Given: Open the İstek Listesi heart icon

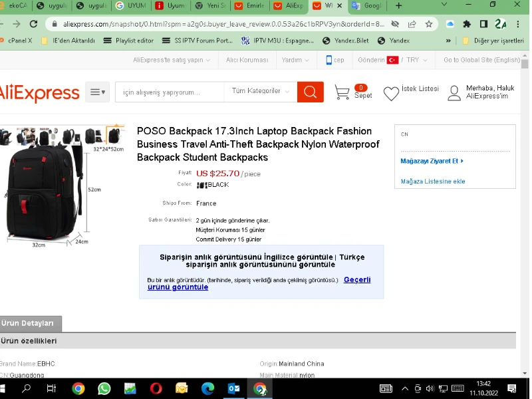Looking at the screenshot, I should pos(391,94).
